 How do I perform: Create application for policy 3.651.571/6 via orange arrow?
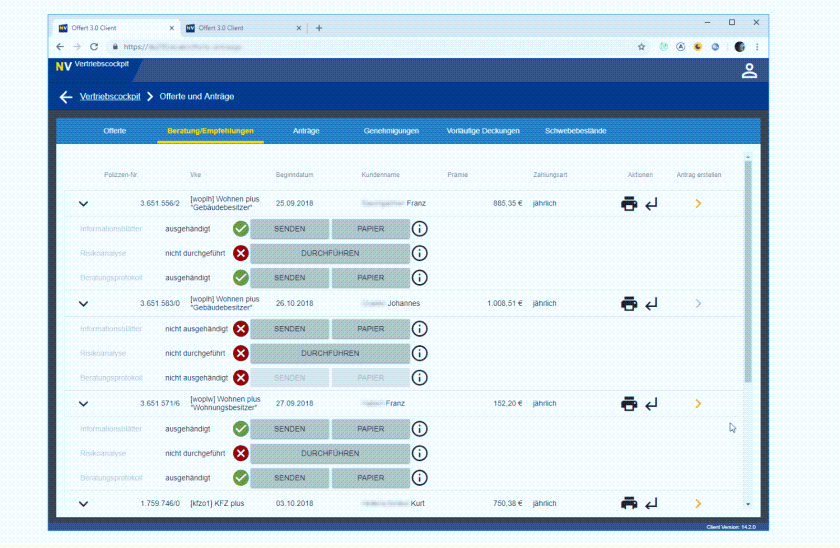tap(698, 403)
